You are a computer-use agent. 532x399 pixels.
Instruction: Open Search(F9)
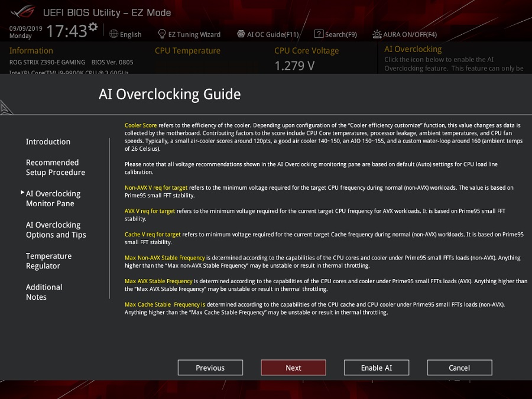click(341, 34)
